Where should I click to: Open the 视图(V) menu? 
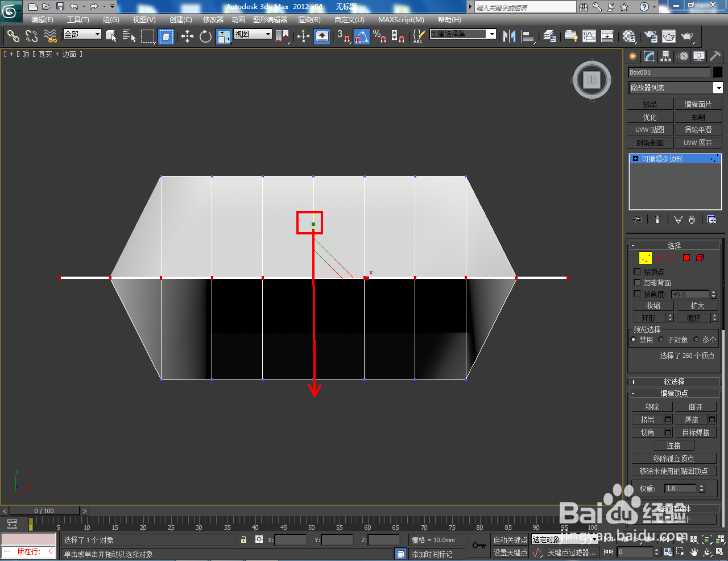(x=144, y=20)
